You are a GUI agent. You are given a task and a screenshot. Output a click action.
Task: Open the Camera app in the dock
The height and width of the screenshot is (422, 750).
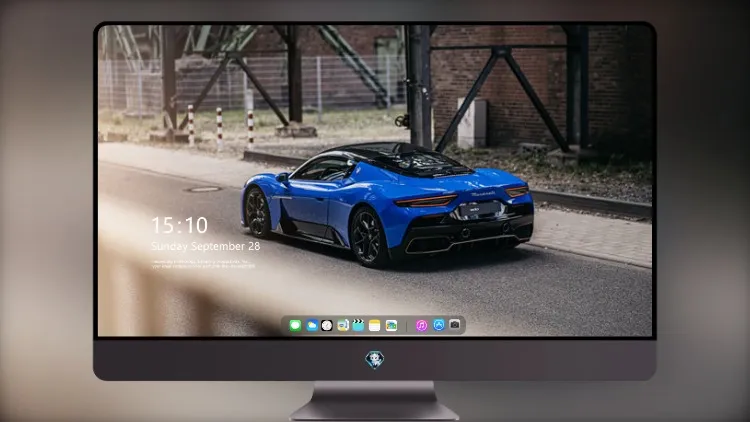coord(455,325)
